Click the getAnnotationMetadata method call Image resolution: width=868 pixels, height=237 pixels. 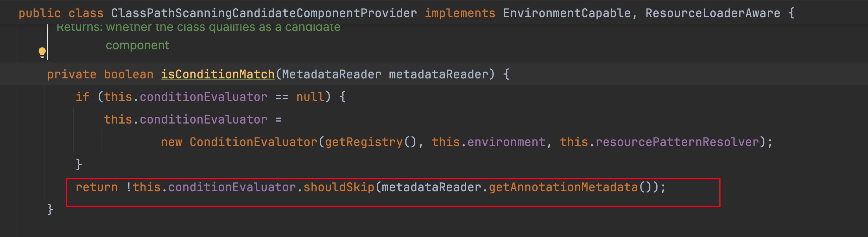563,187
